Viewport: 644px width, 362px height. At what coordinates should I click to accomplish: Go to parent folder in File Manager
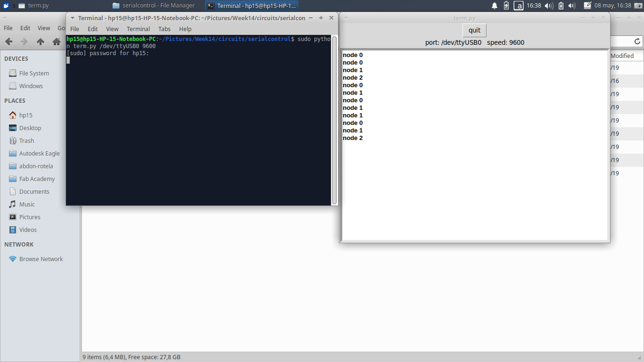41,41
